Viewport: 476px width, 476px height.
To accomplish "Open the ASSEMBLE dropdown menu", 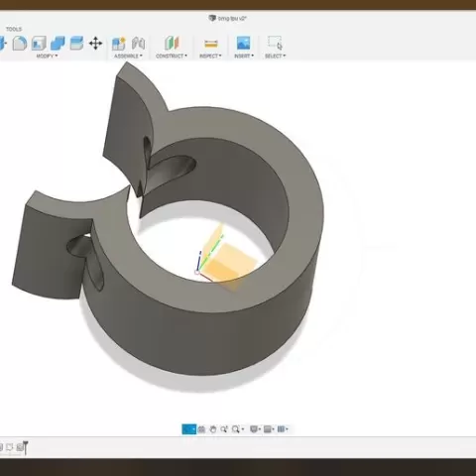I will click(128, 57).
